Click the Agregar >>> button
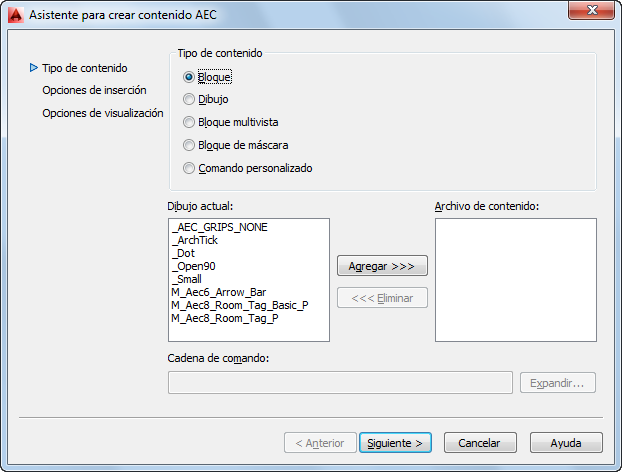This screenshot has width=622, height=472. click(382, 266)
